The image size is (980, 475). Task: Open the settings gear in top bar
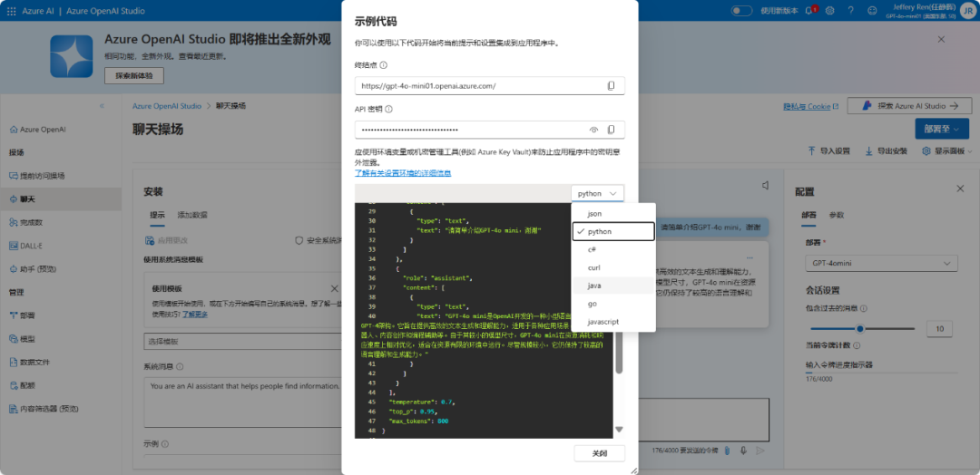(x=830, y=10)
